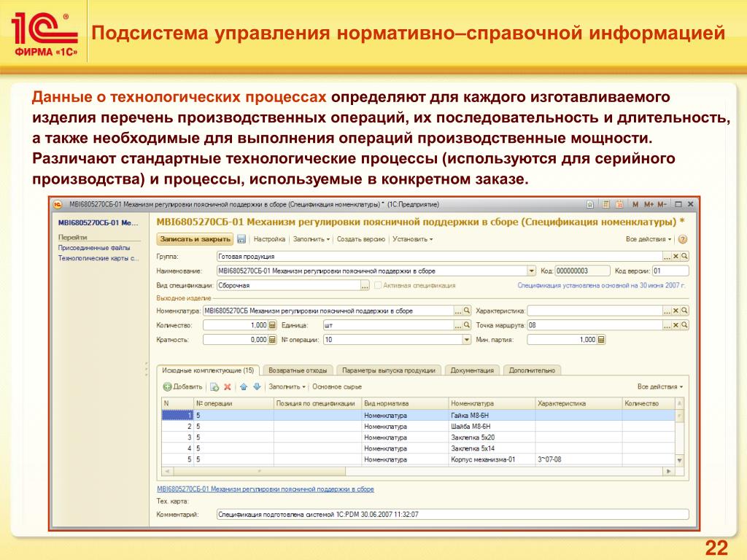Click the Комментарий text field
The height and width of the screenshot is (560, 747).
pos(452,514)
